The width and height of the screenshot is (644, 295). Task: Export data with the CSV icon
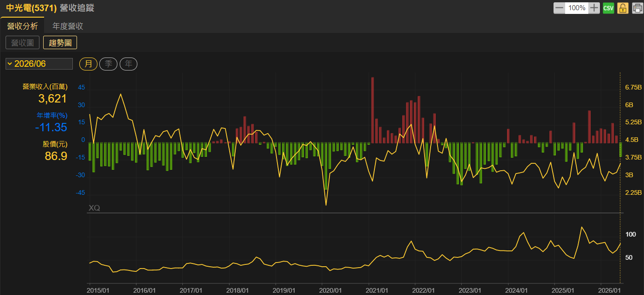pos(608,8)
